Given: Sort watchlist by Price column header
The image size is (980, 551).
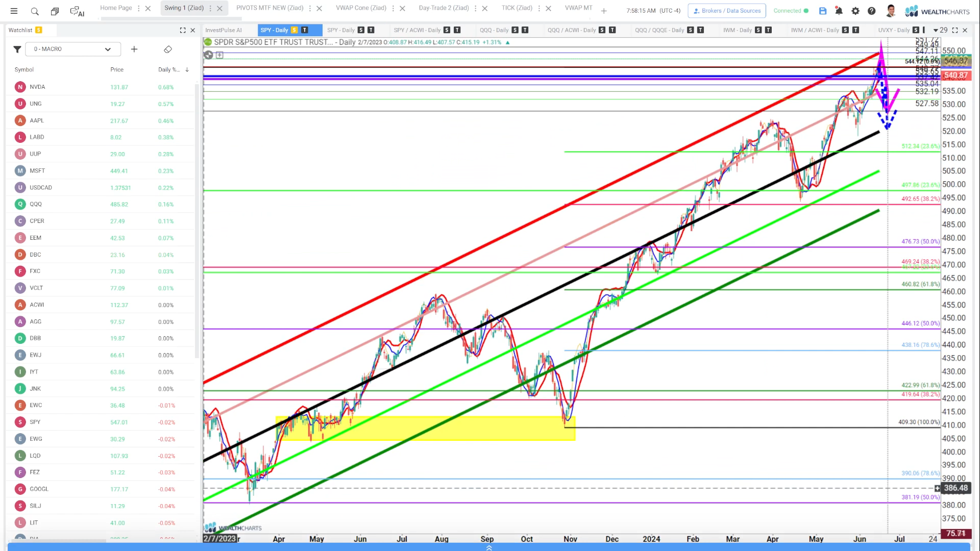Looking at the screenshot, I should (x=117, y=69).
